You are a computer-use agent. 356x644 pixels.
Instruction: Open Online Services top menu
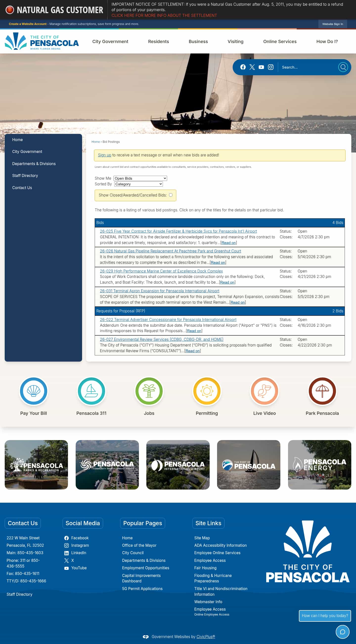pos(280,42)
